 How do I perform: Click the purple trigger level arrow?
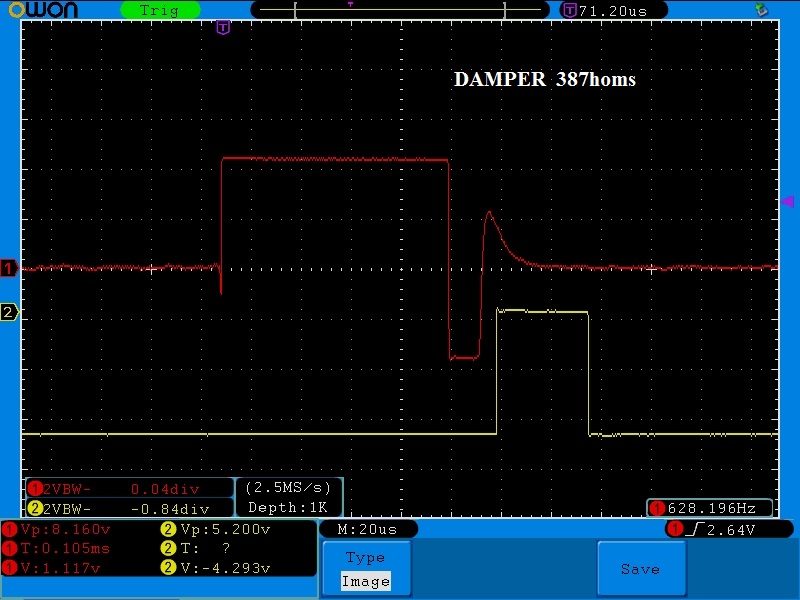pyautogui.click(x=788, y=202)
